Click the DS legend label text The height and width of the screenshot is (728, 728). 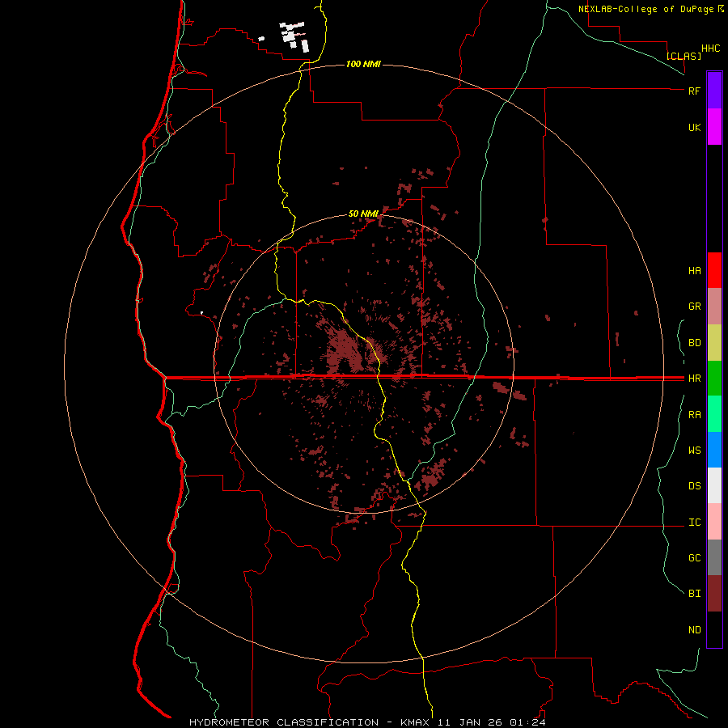[x=694, y=486]
